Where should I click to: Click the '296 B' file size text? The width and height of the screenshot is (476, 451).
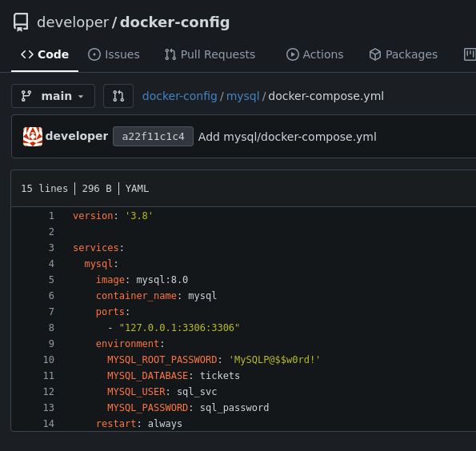pos(97,189)
